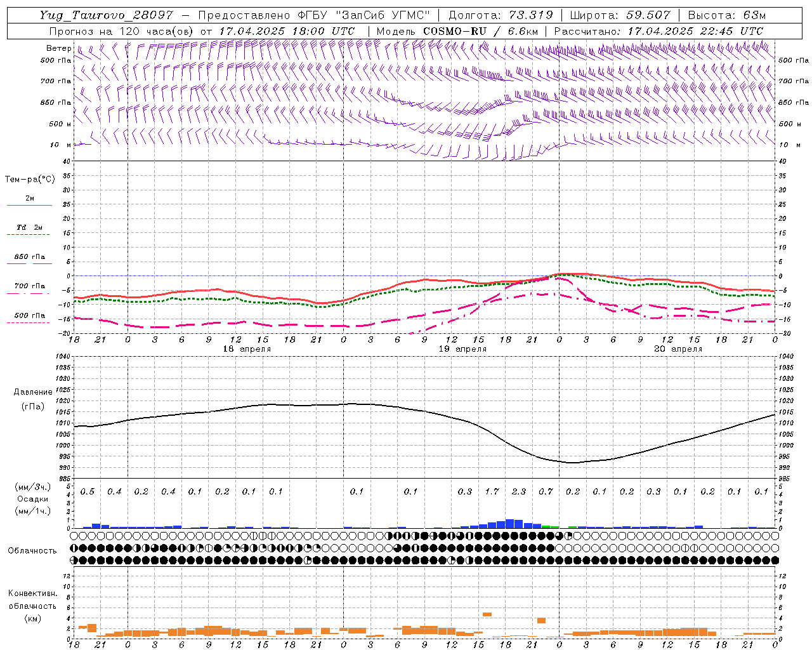The width and height of the screenshot is (812, 650).
Task: Click the station name Yug_Taurovo_28097
Action: [107, 15]
